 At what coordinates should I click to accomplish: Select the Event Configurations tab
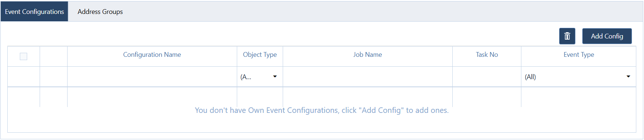click(35, 12)
